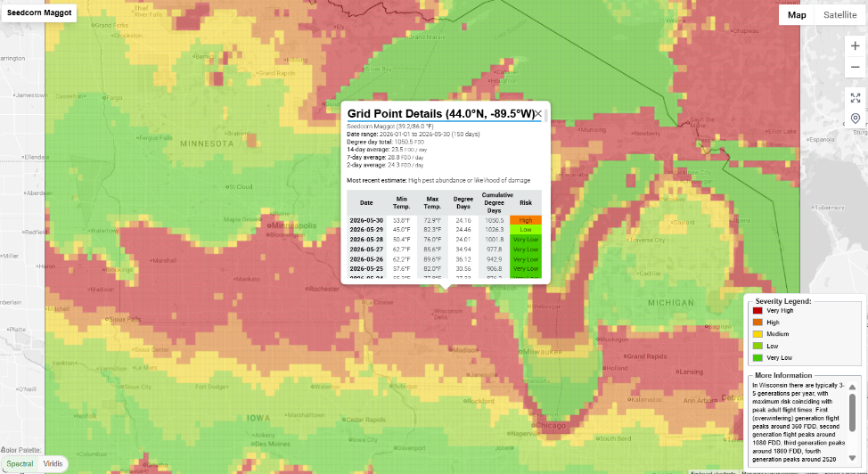This screenshot has width=868, height=474.
Task: Click the Degree day total line
Action: (x=386, y=142)
